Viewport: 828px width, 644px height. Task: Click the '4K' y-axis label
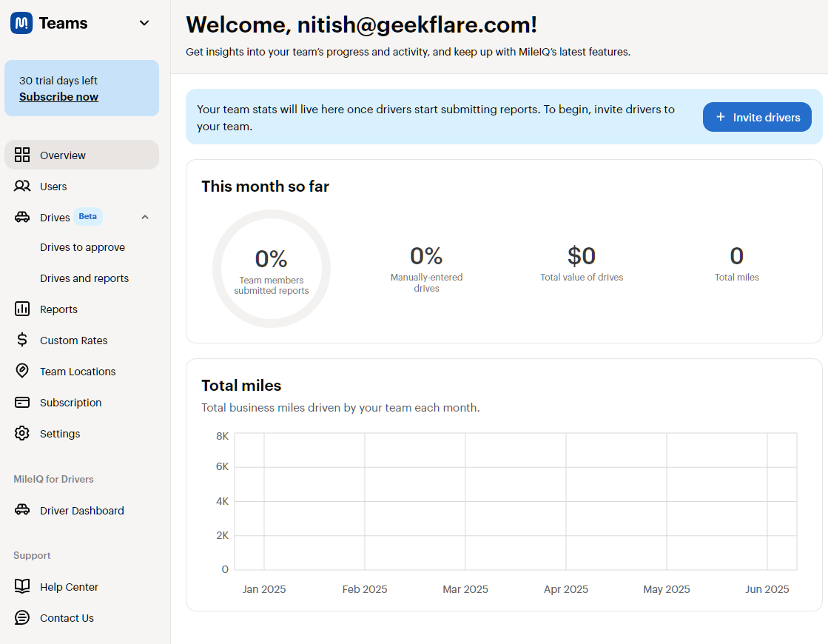click(x=222, y=501)
